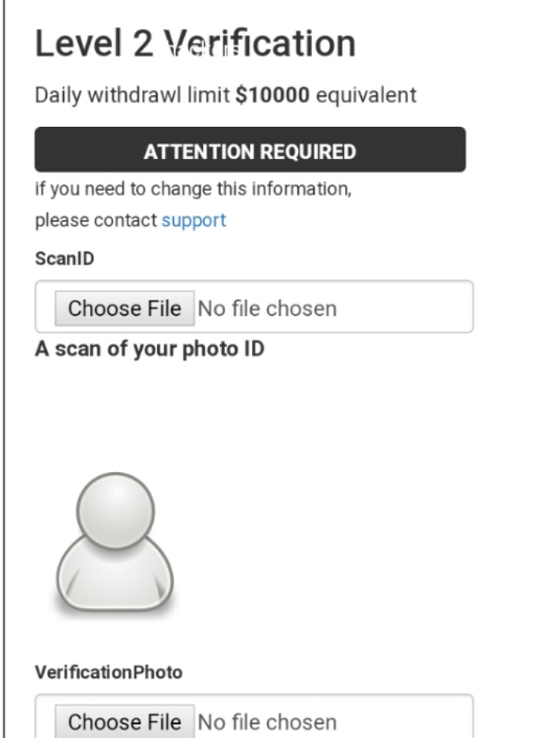This screenshot has height=738, width=560.
Task: Click "if you need to change this information" text
Action: coord(193,188)
